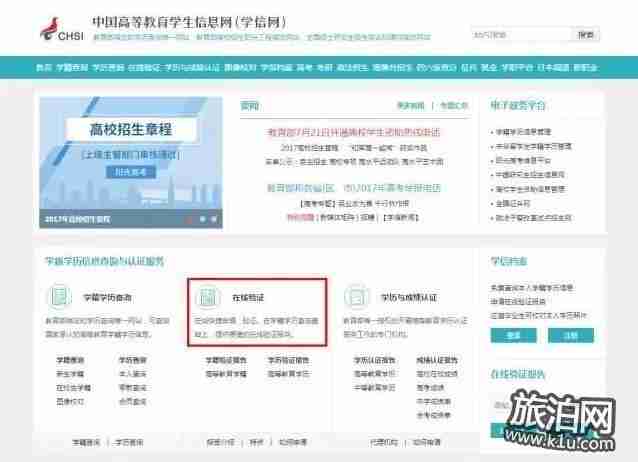Open 学籍查询 in the teal navigation bar

(x=72, y=68)
